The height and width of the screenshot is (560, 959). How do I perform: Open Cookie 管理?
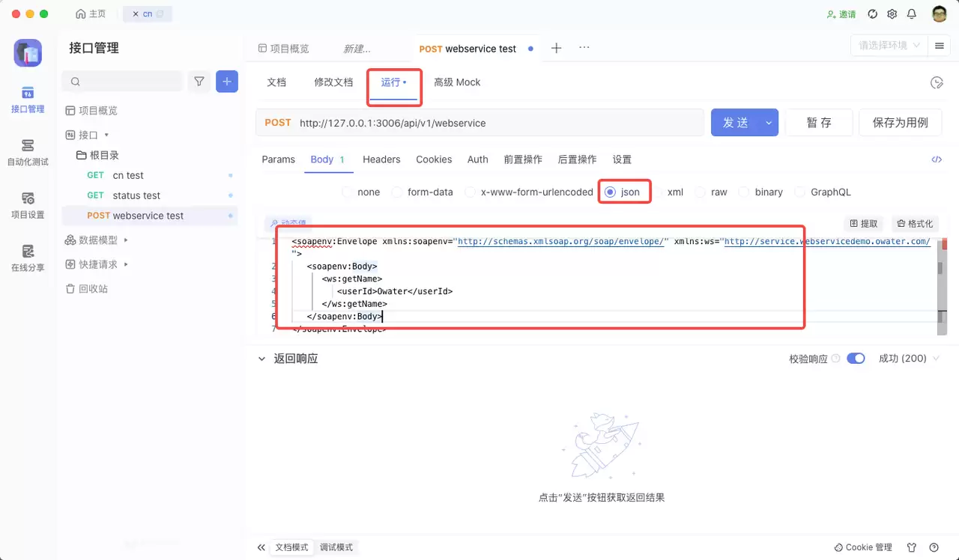pos(863,547)
